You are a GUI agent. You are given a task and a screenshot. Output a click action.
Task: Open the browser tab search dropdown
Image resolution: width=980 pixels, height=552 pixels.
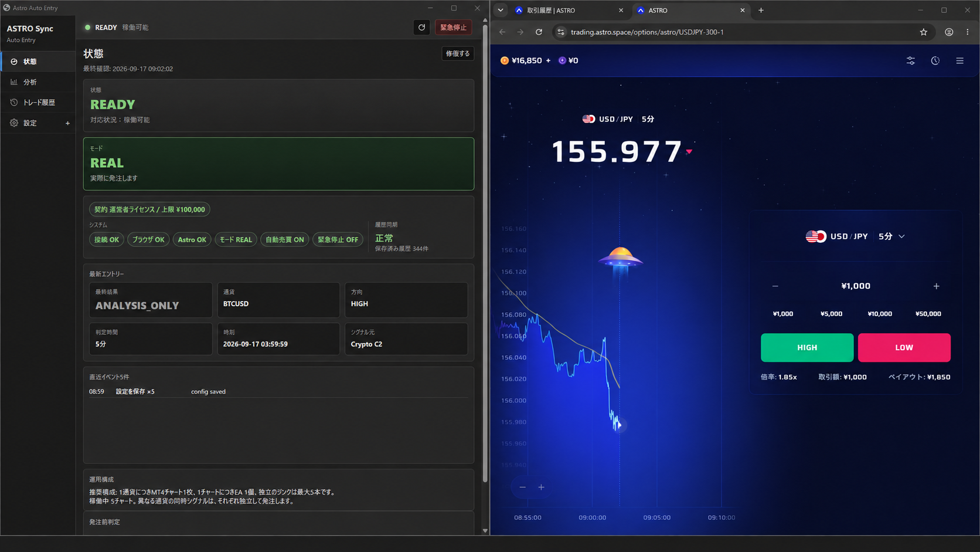click(x=501, y=11)
